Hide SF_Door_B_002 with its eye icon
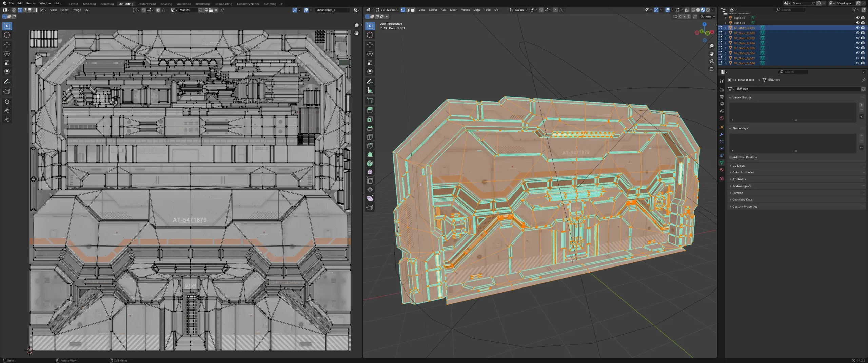Image resolution: width=868 pixels, height=363 pixels. (x=858, y=33)
